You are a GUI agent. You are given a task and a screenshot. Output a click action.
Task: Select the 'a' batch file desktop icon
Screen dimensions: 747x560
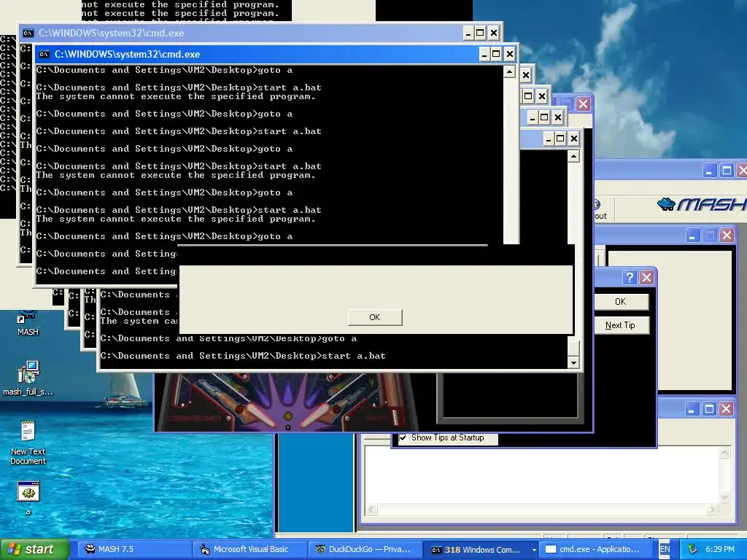tap(28, 497)
